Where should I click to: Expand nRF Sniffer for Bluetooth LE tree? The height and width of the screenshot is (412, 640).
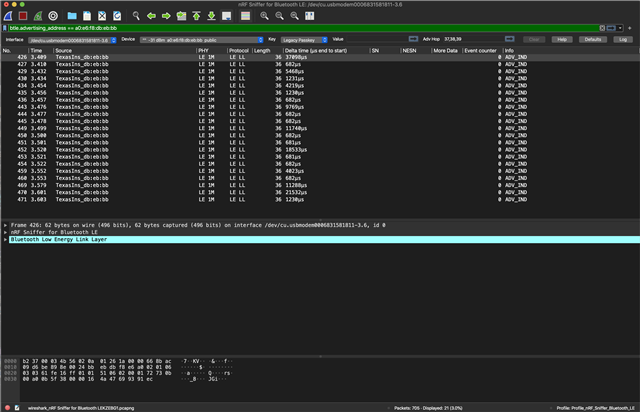tap(5, 232)
